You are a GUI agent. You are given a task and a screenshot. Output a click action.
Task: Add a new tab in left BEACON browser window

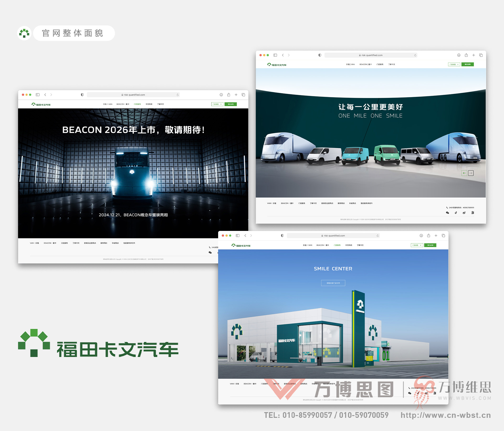(x=236, y=95)
